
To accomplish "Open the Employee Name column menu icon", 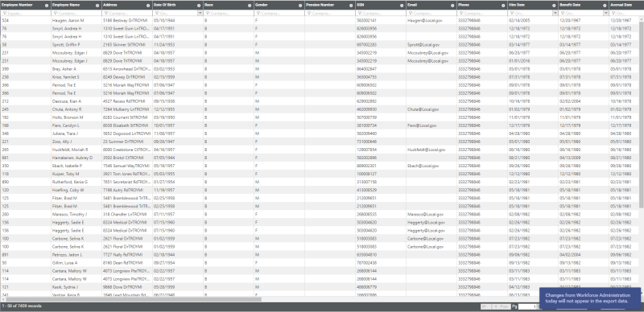I will (x=97, y=6).
